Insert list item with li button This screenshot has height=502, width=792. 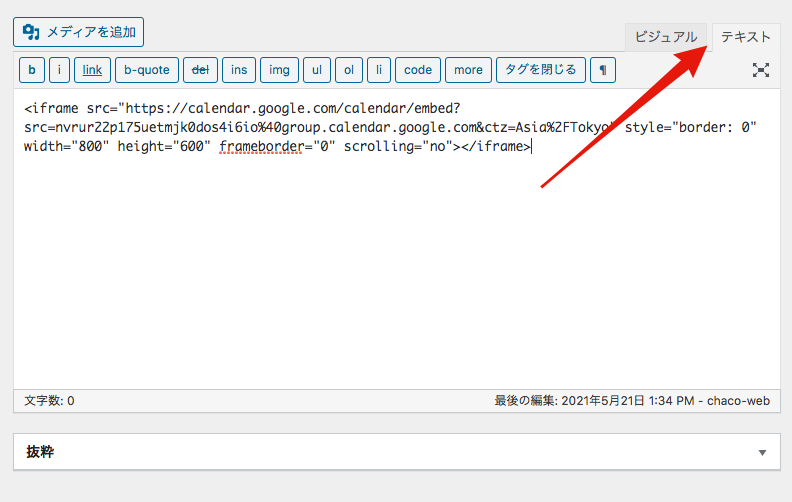pos(379,70)
